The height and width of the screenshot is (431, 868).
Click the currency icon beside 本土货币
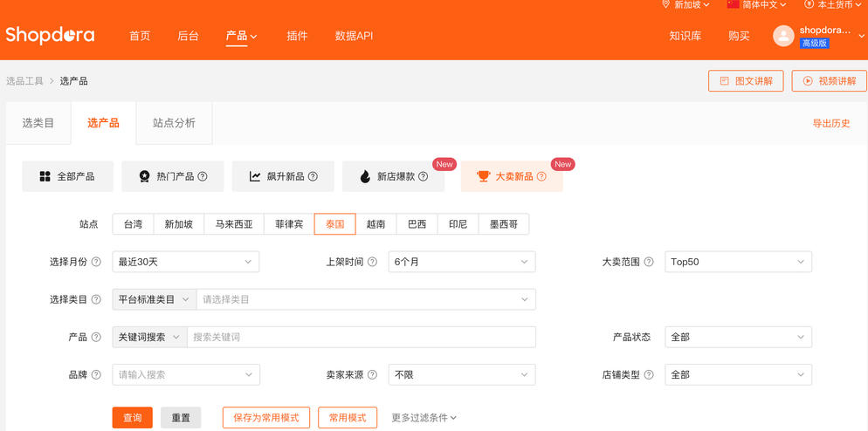[809, 4]
